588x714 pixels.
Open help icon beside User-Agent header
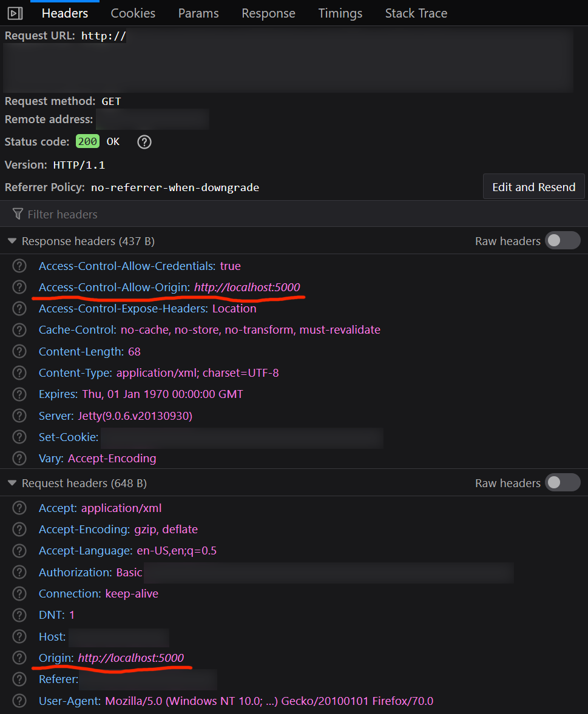click(x=19, y=701)
